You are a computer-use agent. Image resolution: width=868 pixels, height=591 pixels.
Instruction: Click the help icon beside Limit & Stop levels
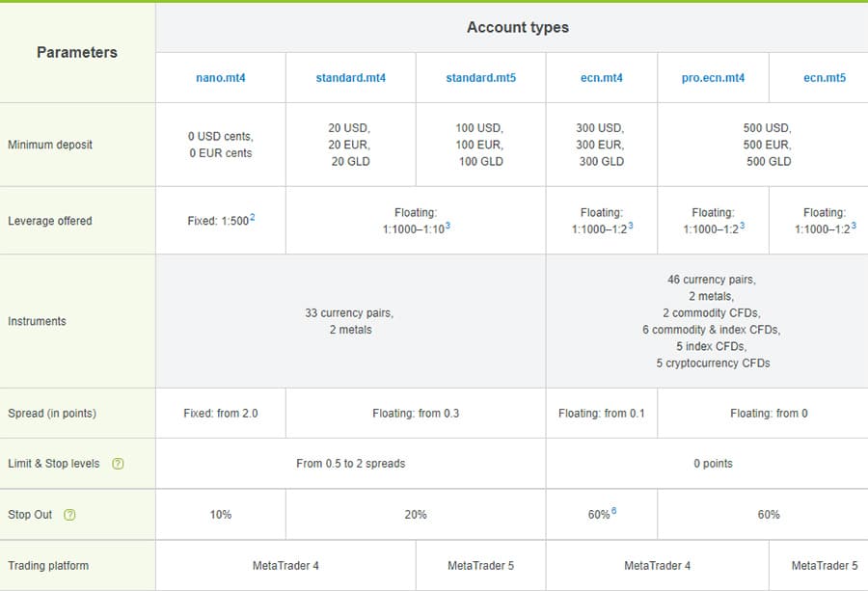click(118, 464)
